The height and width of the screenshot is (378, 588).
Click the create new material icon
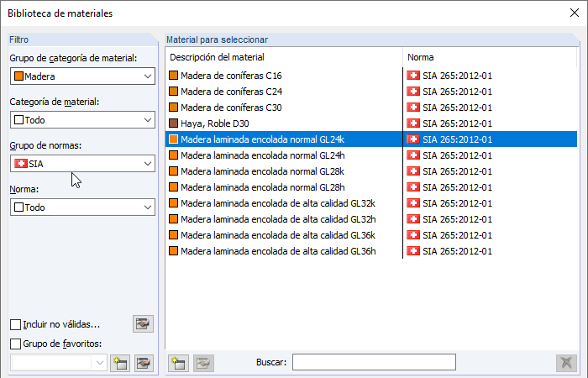coord(178,363)
